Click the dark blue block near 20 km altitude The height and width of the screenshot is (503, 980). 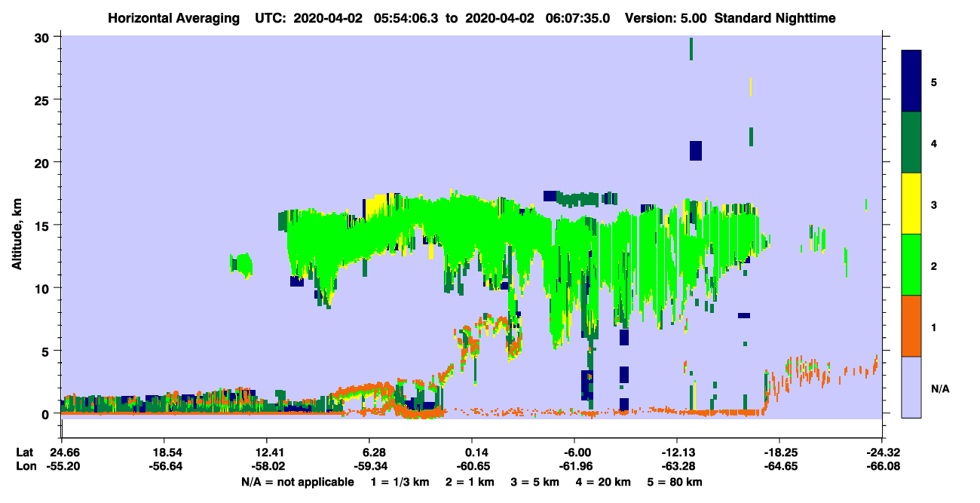[x=696, y=151]
